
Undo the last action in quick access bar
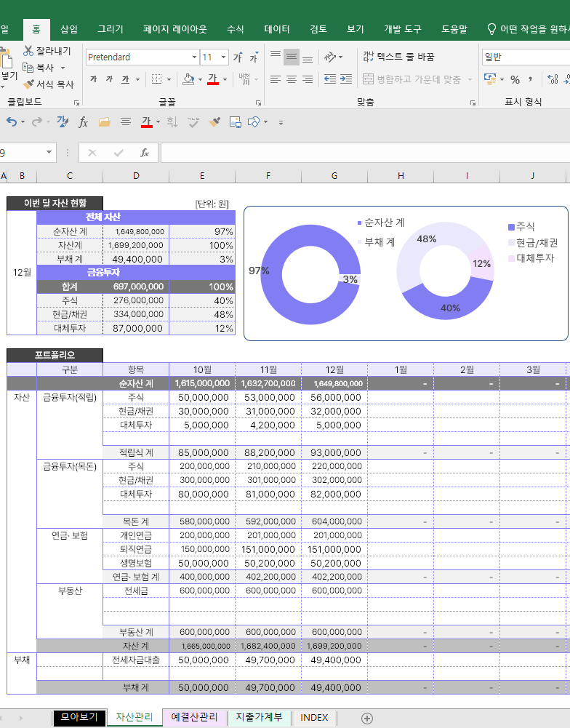click(12, 121)
